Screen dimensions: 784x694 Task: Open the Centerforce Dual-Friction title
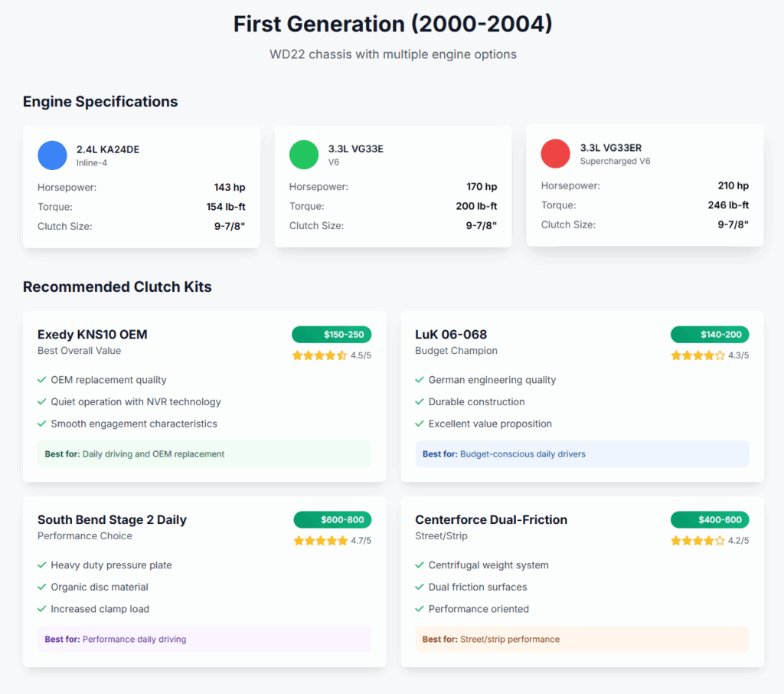click(491, 519)
